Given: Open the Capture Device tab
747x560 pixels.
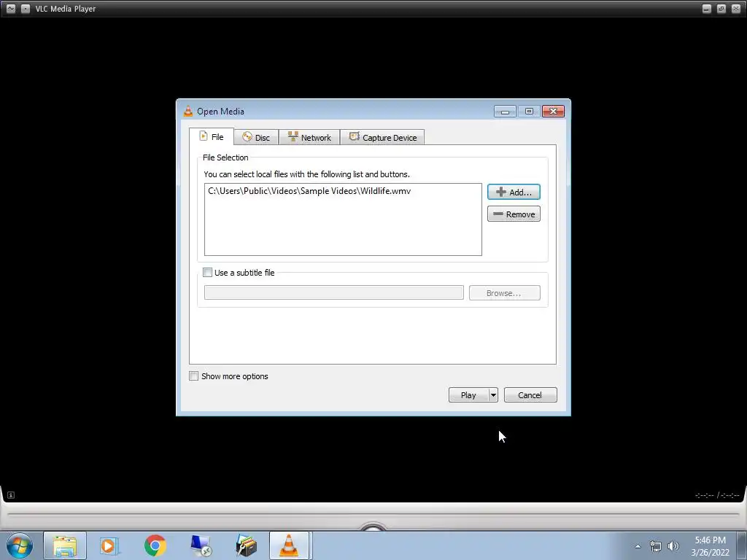Looking at the screenshot, I should coord(382,138).
